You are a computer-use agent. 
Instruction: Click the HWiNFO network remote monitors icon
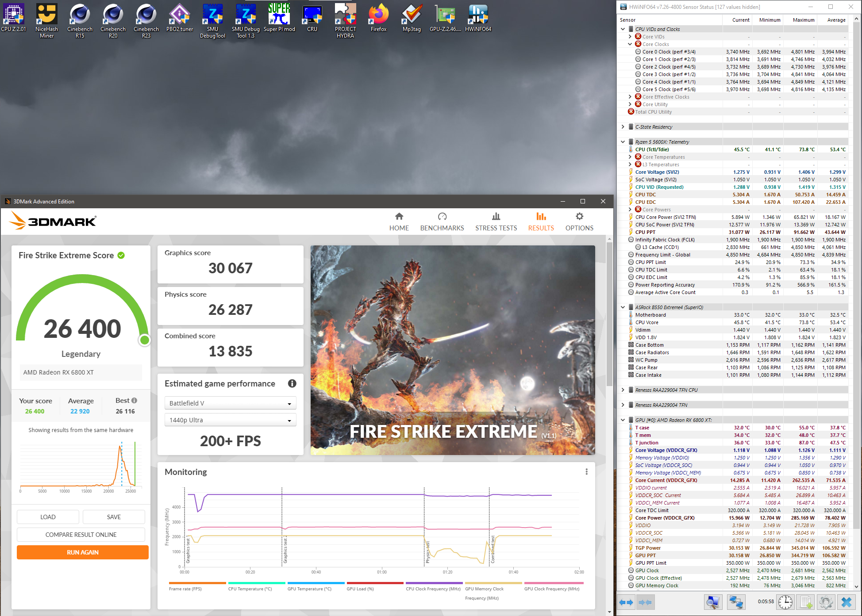pyautogui.click(x=736, y=602)
